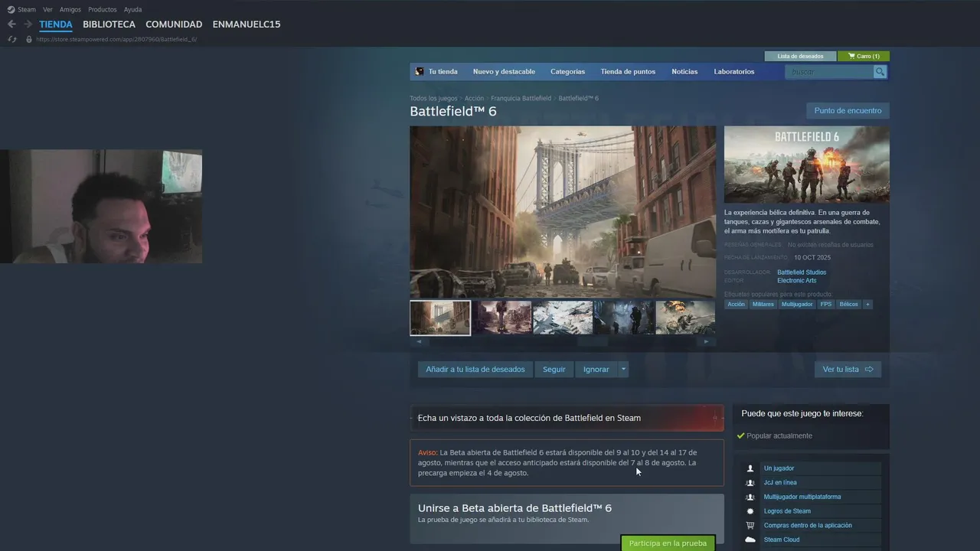The width and height of the screenshot is (980, 551).
Task: Click the page URL address text
Action: click(x=116, y=39)
